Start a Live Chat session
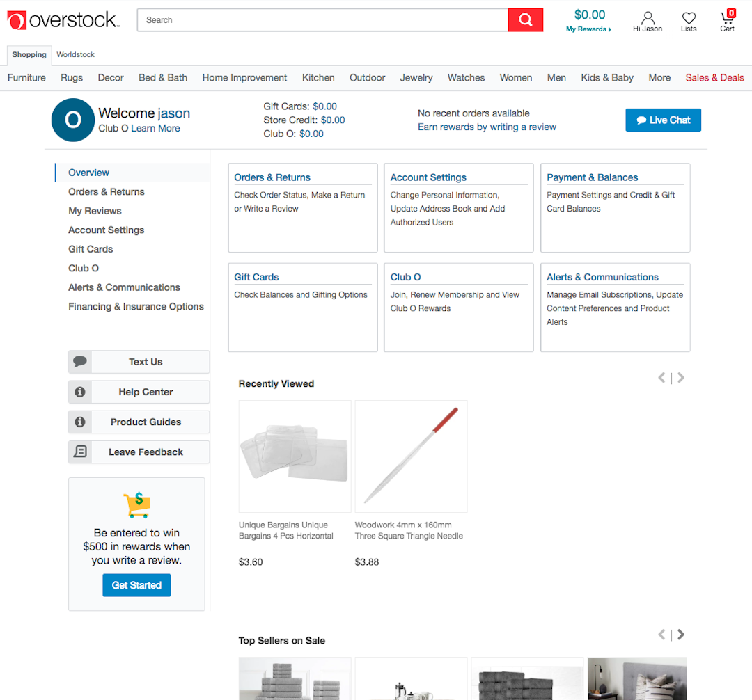 point(663,120)
